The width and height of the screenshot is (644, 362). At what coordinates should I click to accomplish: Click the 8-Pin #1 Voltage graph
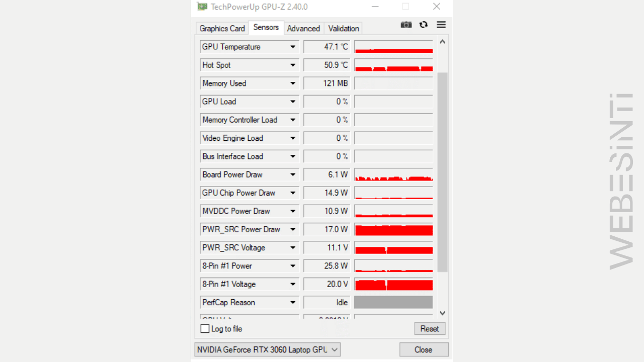click(393, 284)
